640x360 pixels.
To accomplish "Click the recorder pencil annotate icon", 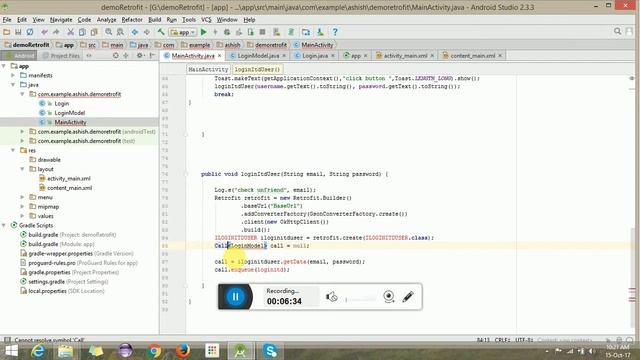I will click(408, 297).
